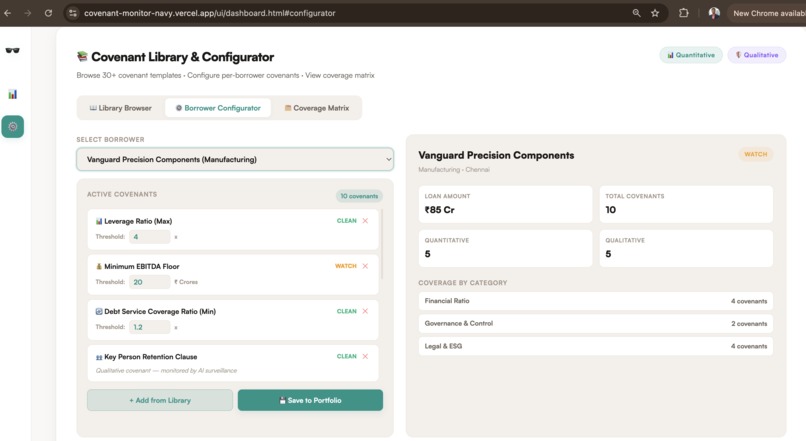Switch to the Library Browser tab

(121, 108)
